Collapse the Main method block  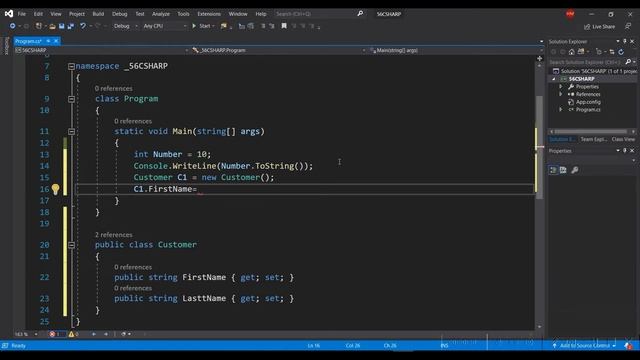[71, 131]
